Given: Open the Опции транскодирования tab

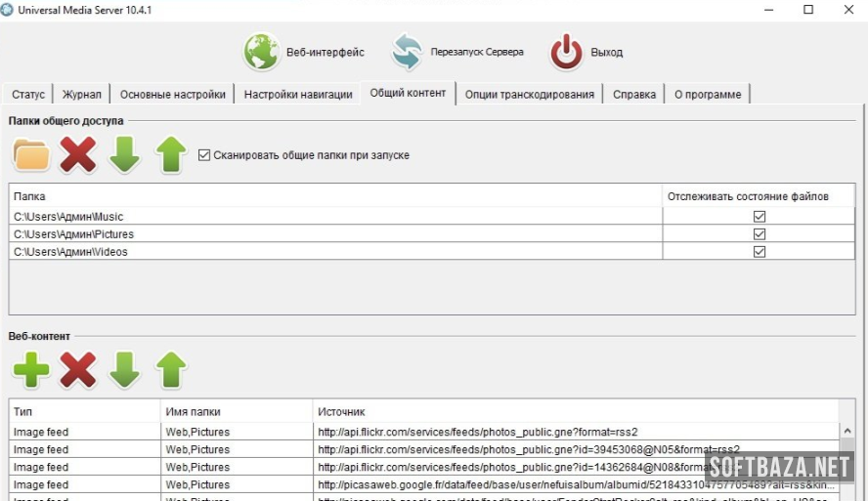Looking at the screenshot, I should click(x=529, y=95).
